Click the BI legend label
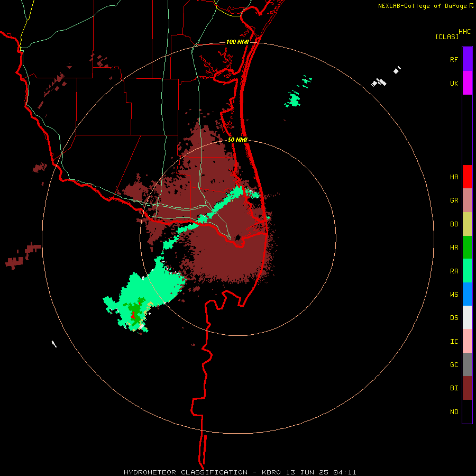This screenshot has height=476, width=476. 454,388
